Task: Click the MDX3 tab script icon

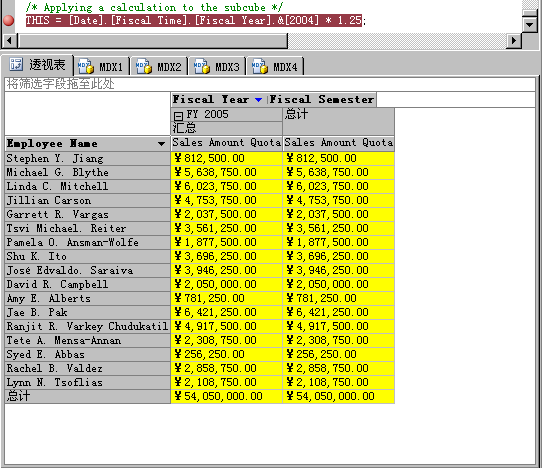Action: click(x=202, y=66)
